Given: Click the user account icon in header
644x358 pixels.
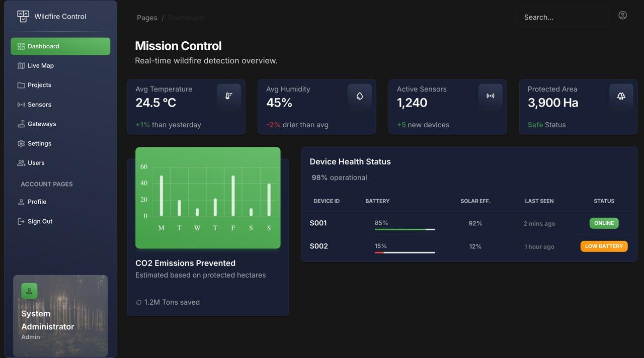Looking at the screenshot, I should (622, 16).
